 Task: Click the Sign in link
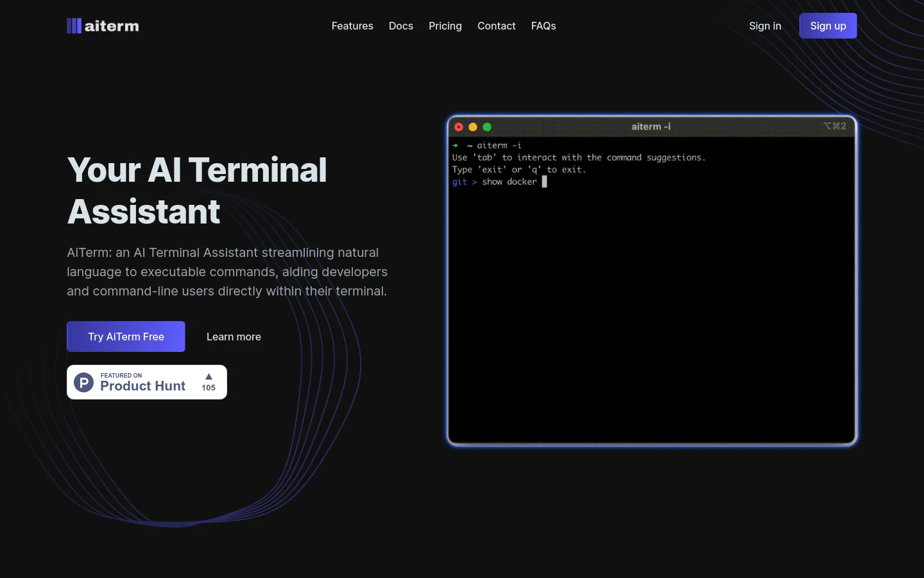(765, 26)
